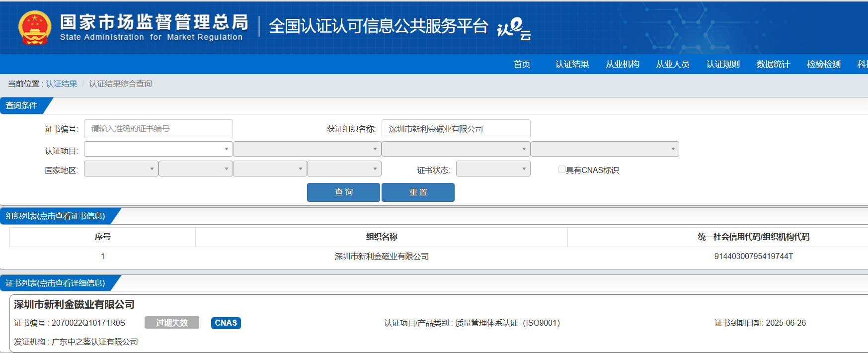The width and height of the screenshot is (868, 353).
Task: Click the CNAS badge on the certificate
Action: click(226, 323)
